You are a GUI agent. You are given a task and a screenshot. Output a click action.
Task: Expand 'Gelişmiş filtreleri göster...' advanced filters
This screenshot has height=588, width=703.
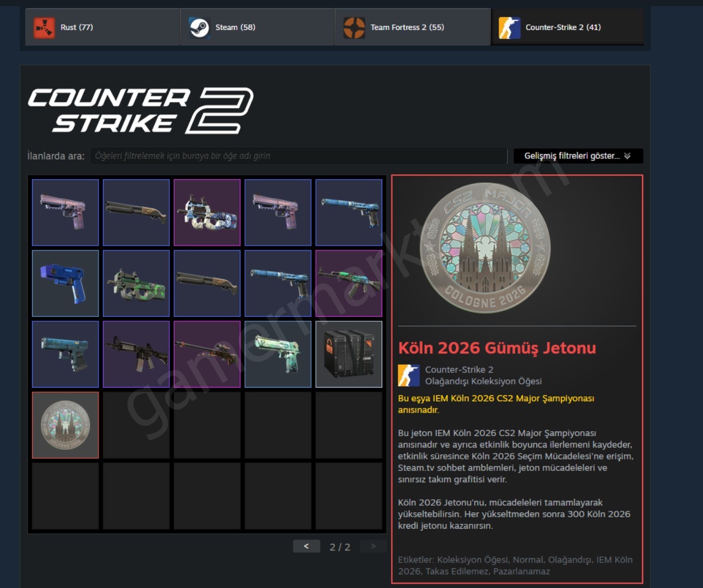[x=578, y=156]
